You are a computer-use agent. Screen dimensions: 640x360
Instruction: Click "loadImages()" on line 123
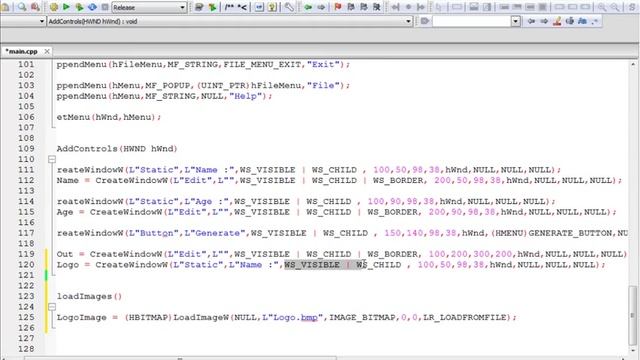[89, 296]
